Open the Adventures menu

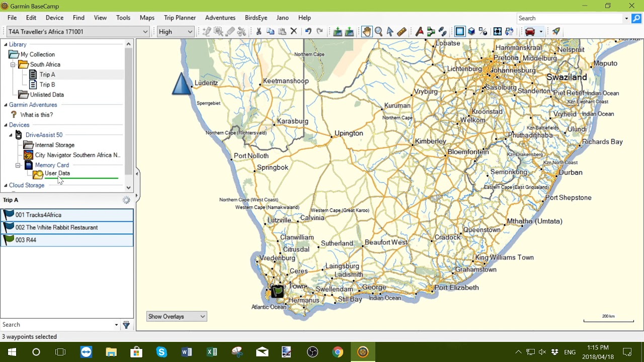click(220, 18)
